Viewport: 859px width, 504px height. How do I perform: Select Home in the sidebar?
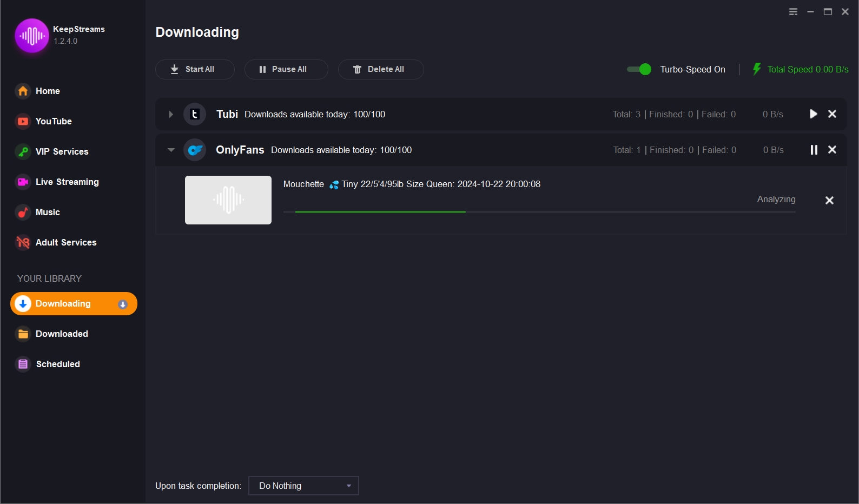(48, 91)
